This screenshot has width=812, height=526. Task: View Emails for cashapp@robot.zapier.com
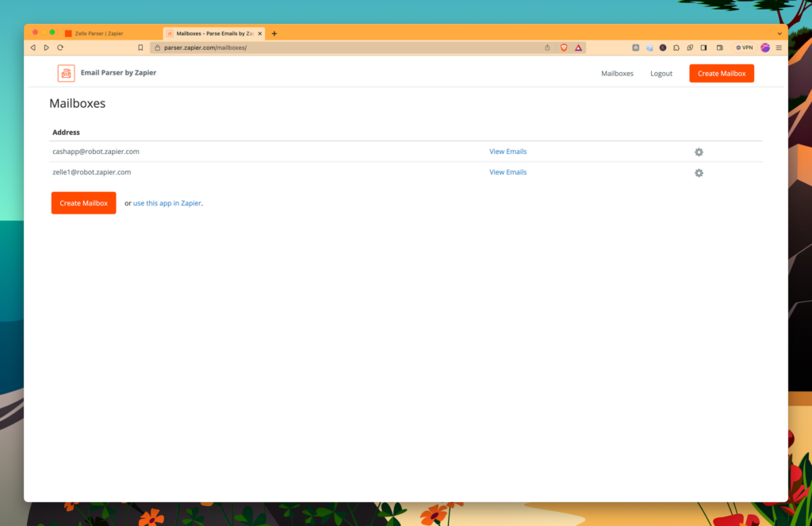(507, 152)
